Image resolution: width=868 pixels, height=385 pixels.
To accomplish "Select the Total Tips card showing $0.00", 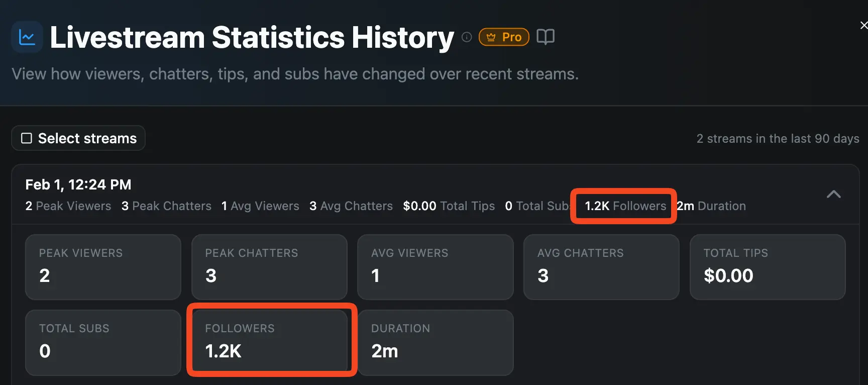I will point(767,267).
